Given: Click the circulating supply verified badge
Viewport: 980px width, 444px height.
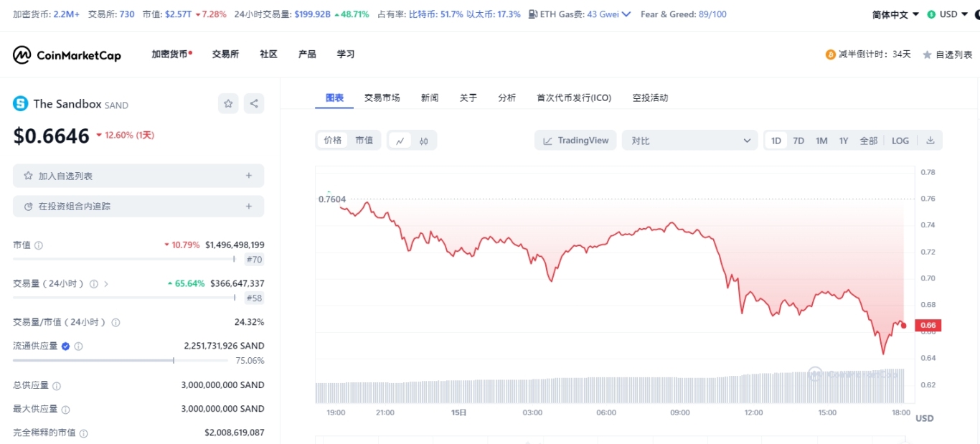Looking at the screenshot, I should [x=65, y=346].
